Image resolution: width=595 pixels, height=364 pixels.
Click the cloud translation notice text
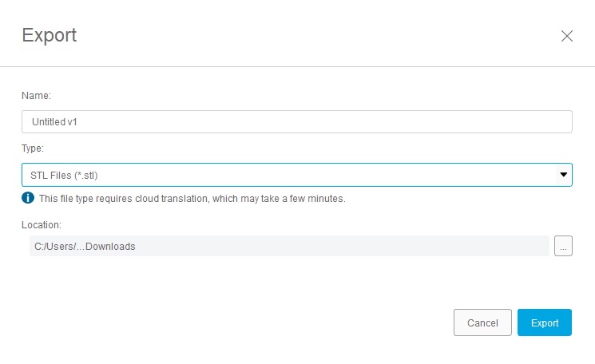(192, 199)
